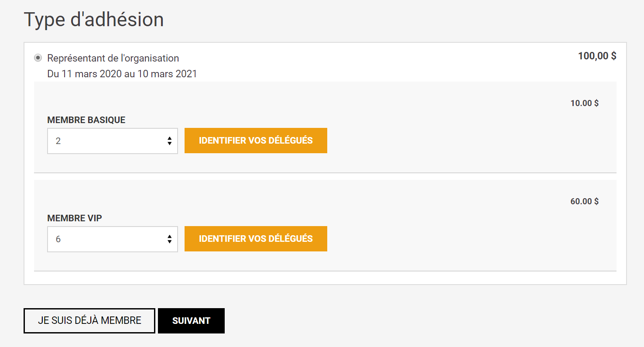644x347 pixels.
Task: Click the up-down arrows in the Membre VIP selector
Action: coord(169,239)
